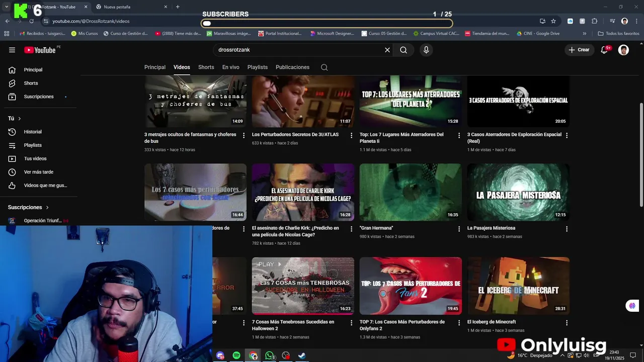Switch to channel Playlists tab
Viewport: 644px width, 362px height.
(x=258, y=67)
